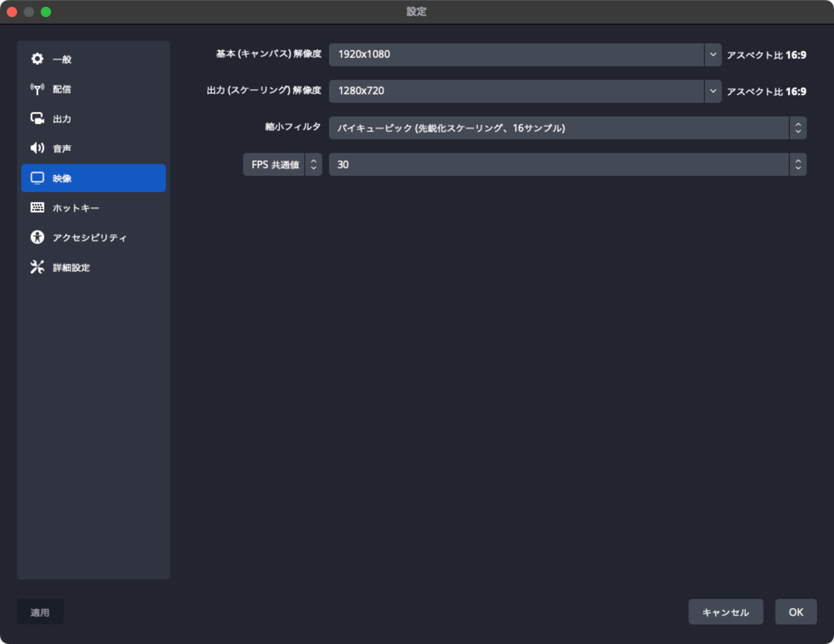Viewport: 834px width, 644px height.
Task: Click the tools icon beside 詳細設定
Action: (x=37, y=267)
